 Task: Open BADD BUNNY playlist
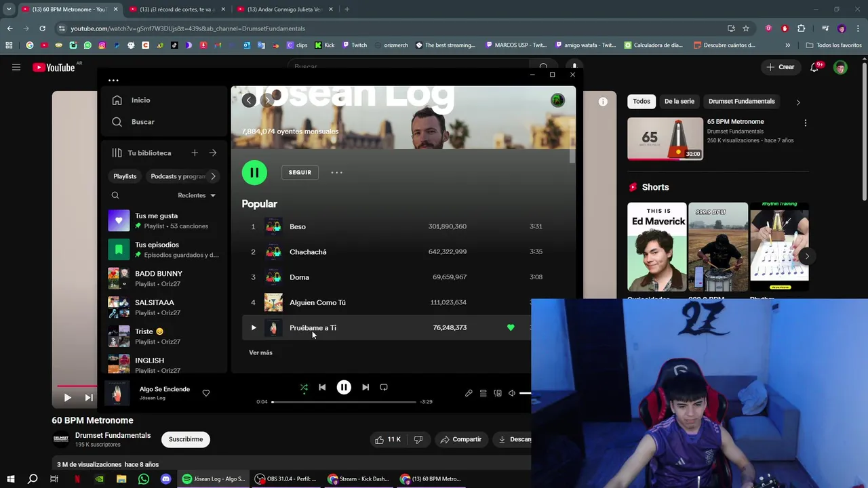tap(164, 278)
